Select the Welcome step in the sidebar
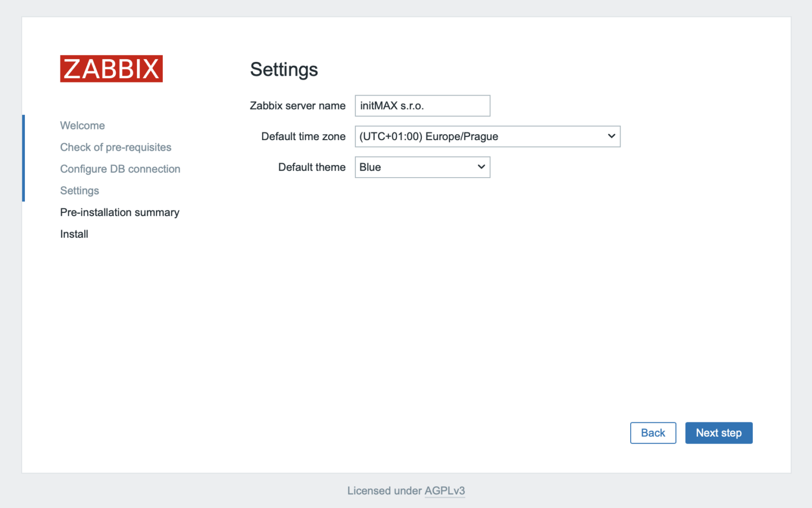This screenshot has height=508, width=812. pyautogui.click(x=82, y=125)
